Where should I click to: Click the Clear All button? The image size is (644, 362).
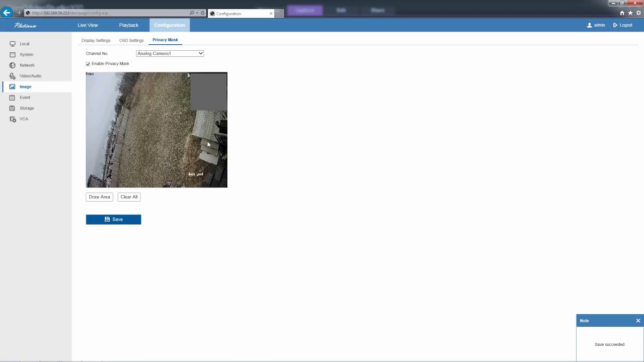point(129,197)
